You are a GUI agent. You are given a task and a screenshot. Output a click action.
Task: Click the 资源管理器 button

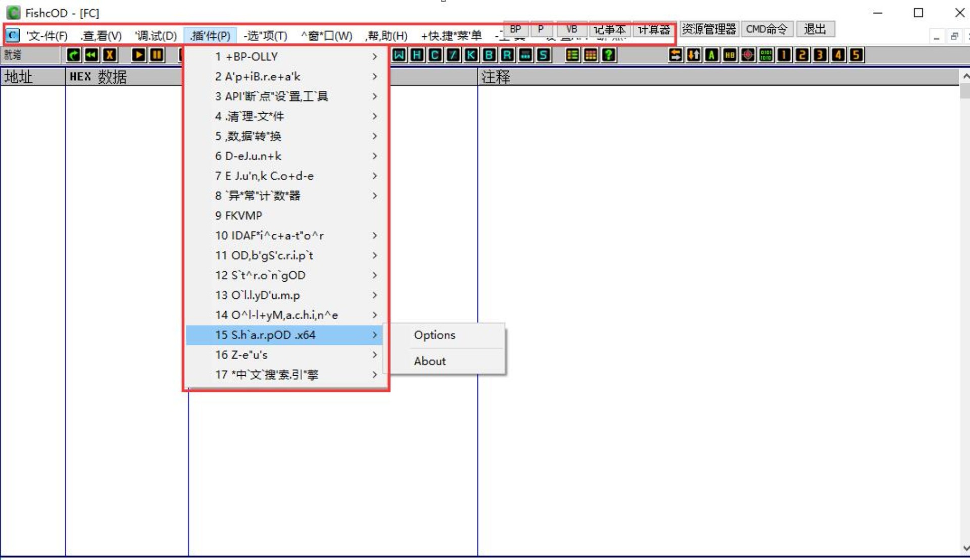pos(708,29)
